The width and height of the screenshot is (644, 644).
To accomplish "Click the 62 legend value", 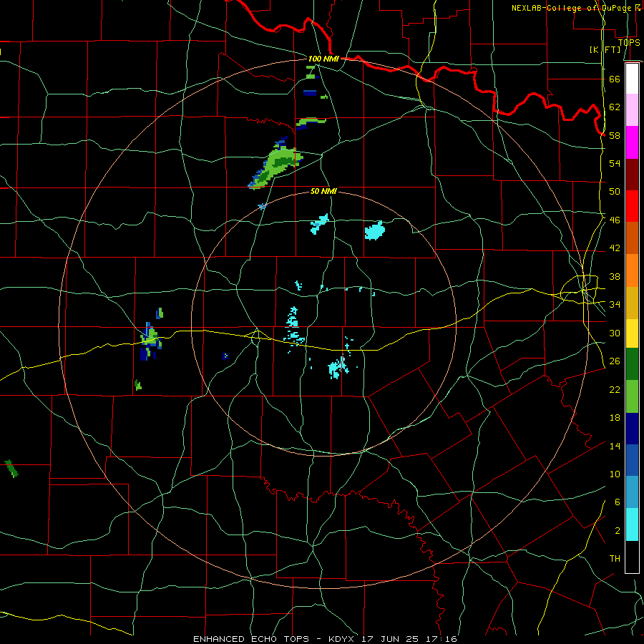I will [615, 107].
